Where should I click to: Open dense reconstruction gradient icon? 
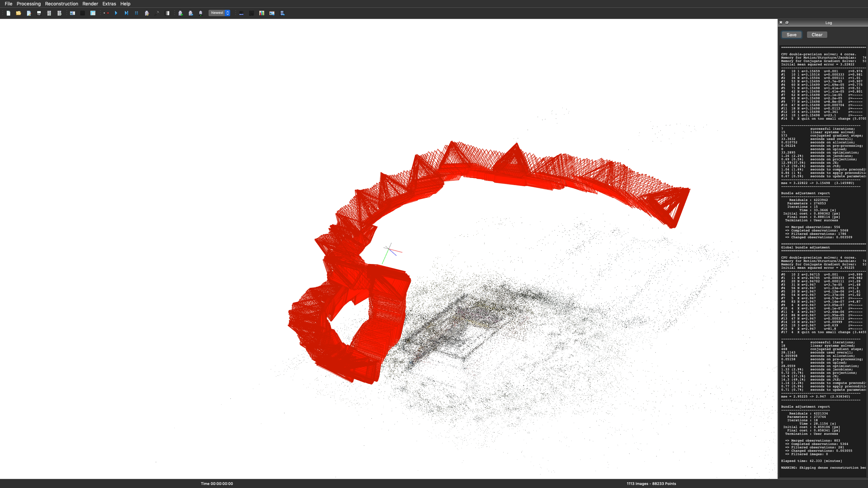pyautogui.click(x=167, y=13)
